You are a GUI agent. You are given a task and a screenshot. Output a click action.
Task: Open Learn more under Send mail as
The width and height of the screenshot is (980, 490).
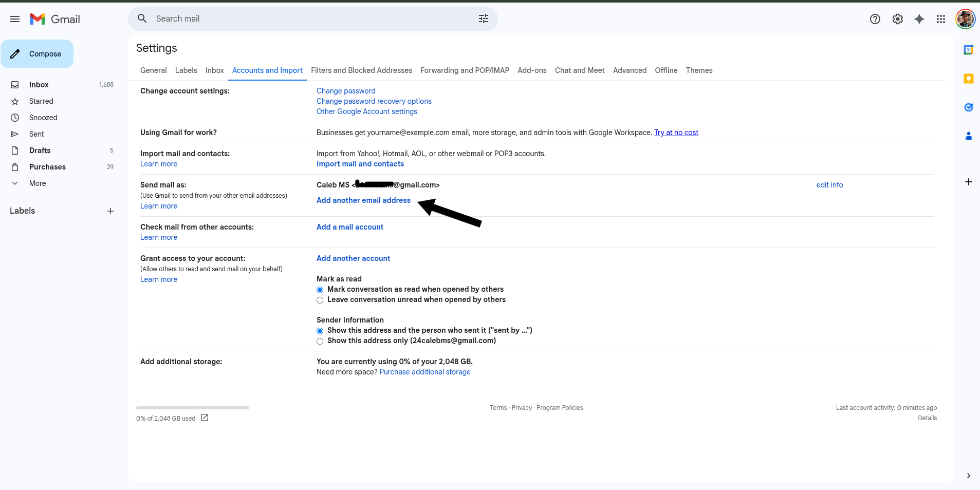[x=159, y=206]
